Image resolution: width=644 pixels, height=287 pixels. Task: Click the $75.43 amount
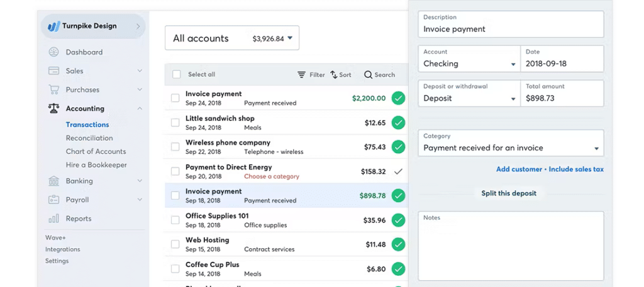coord(375,147)
